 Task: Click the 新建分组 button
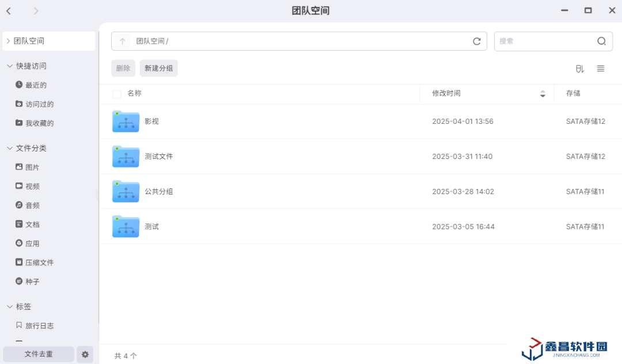[158, 69]
